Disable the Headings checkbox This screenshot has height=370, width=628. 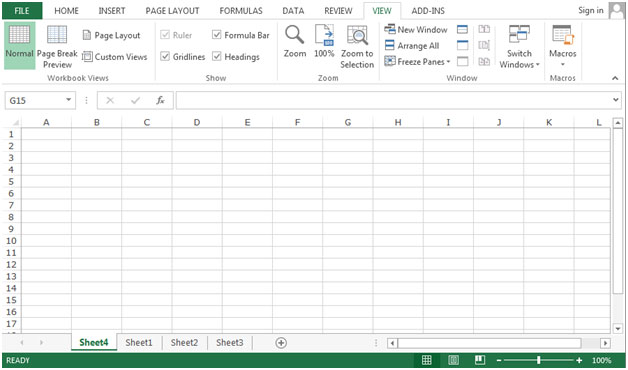coord(217,56)
